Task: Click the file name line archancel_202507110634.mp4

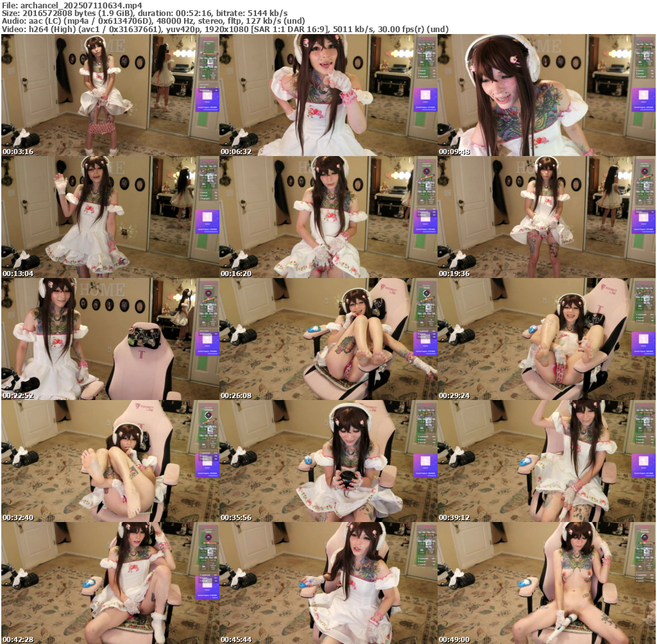Action: click(72, 5)
